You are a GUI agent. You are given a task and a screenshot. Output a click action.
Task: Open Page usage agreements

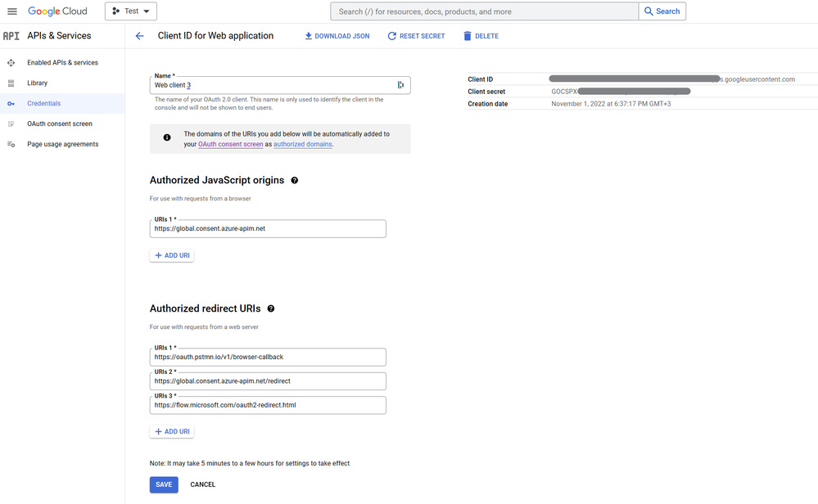(62, 144)
